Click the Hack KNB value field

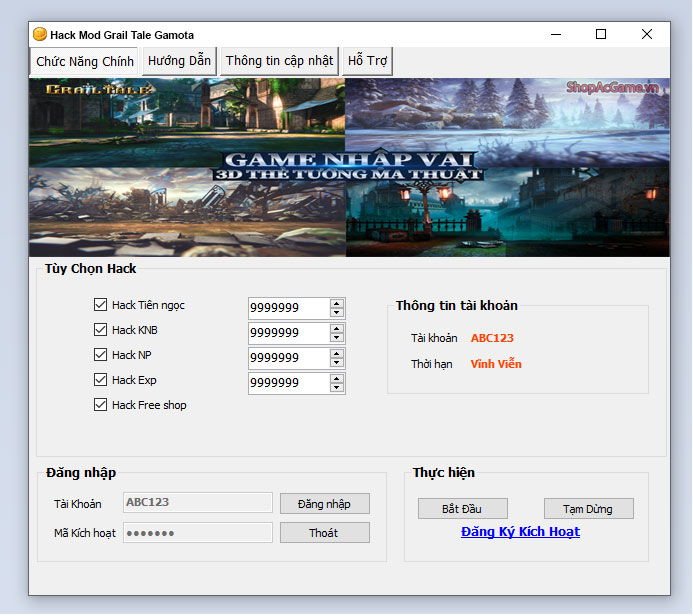click(289, 333)
